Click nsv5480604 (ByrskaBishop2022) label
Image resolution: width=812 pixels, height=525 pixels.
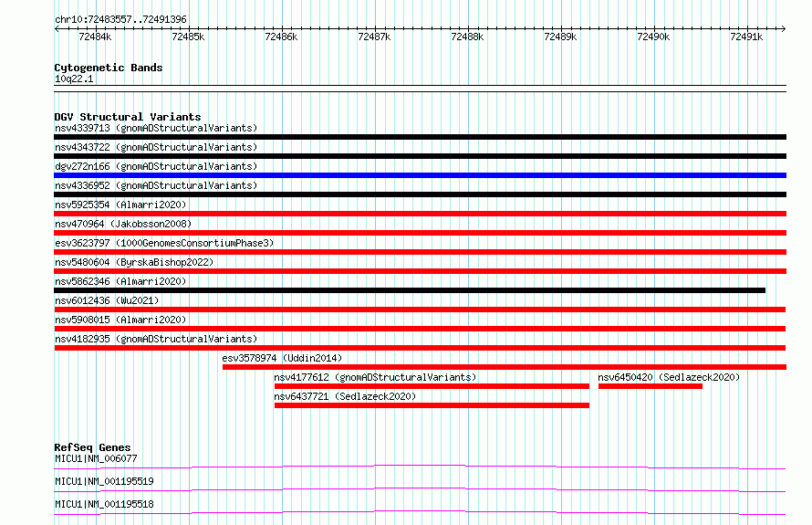(134, 262)
